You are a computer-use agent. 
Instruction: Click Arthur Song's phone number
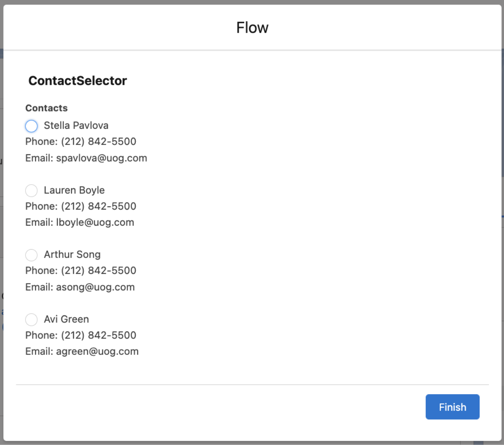80,270
